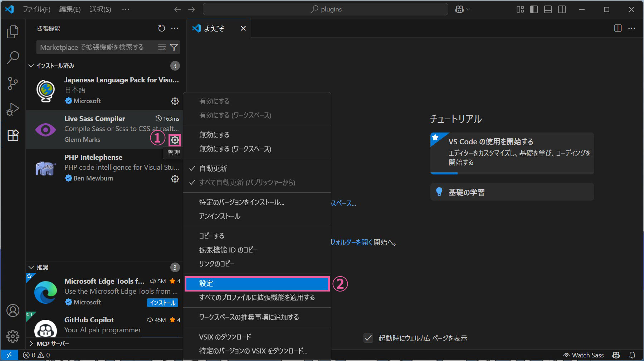Image resolution: width=644 pixels, height=361 pixels.
Task: Open the Explorer view in activity bar
Action: coord(13,32)
